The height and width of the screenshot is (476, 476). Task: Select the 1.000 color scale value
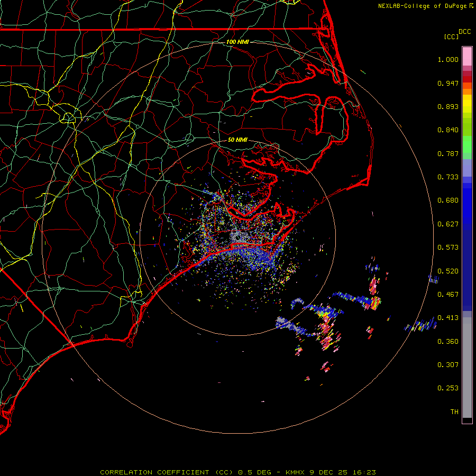[x=448, y=59]
